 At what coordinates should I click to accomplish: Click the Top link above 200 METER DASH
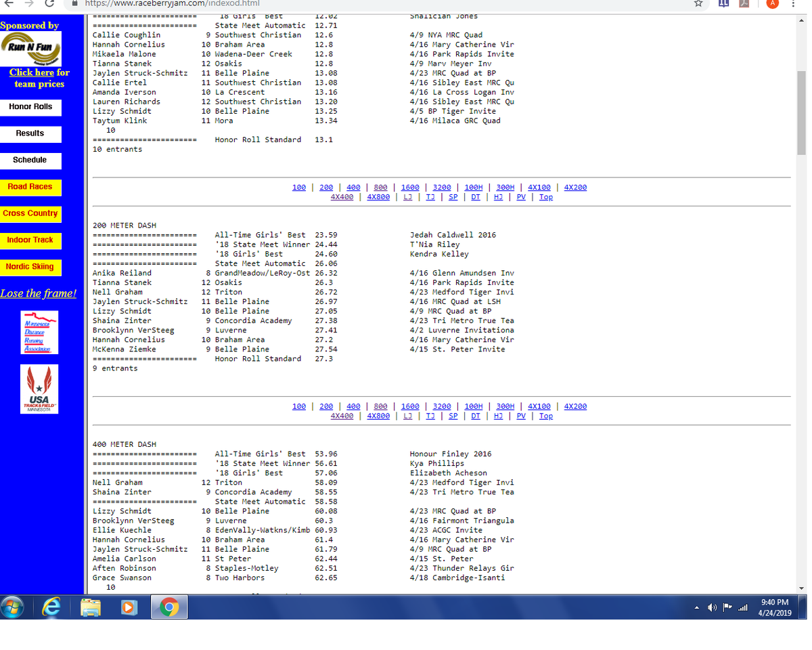pos(546,197)
